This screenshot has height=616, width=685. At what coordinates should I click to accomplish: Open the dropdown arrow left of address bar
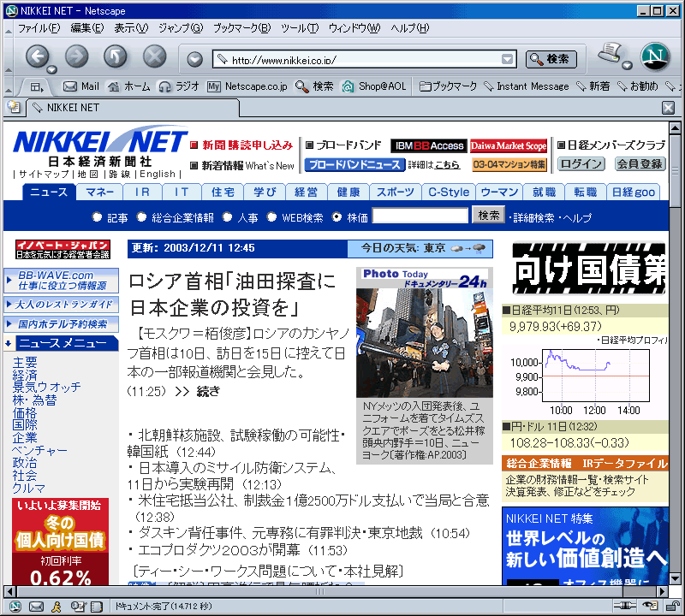[x=194, y=59]
